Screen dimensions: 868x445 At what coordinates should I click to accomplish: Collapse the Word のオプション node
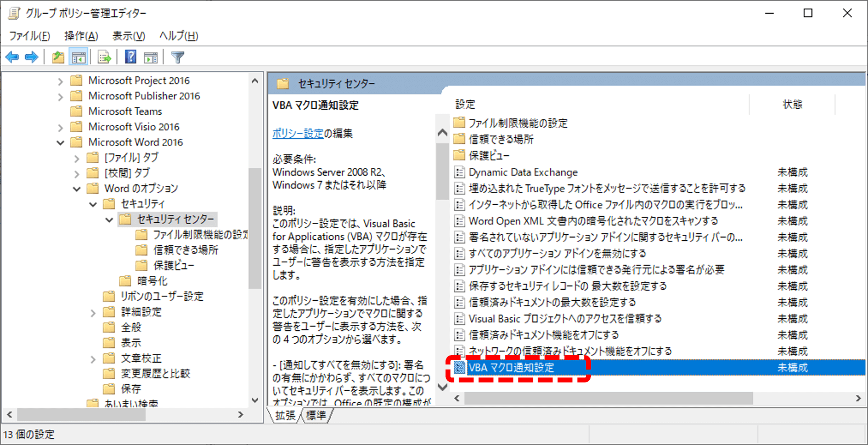tap(77, 189)
